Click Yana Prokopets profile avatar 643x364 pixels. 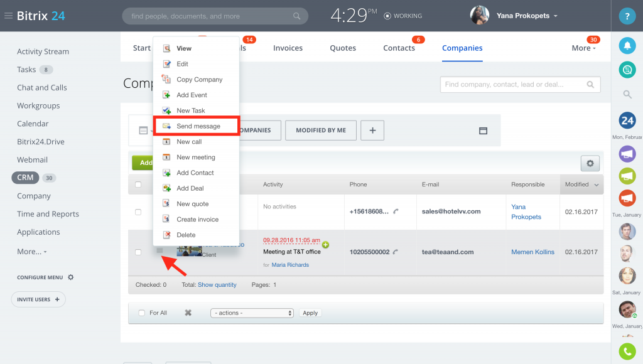click(x=479, y=16)
